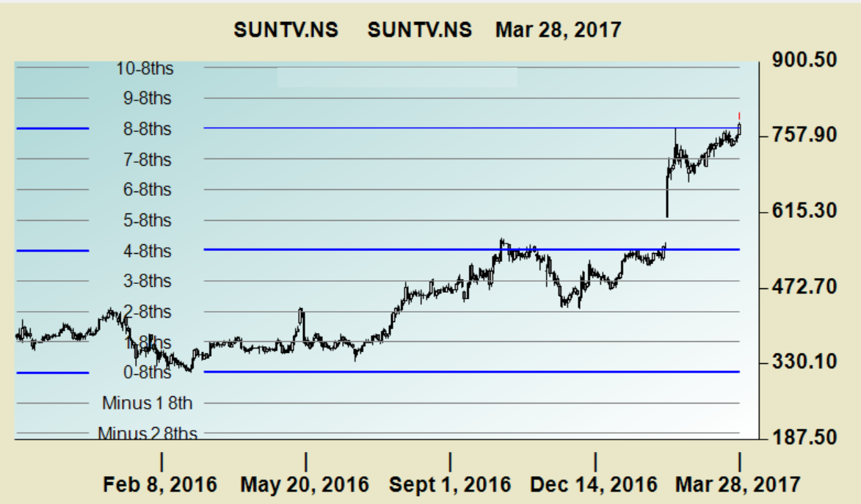Viewport: 861px width, 504px height.
Task: Click the Mar 28, 2017 date in chart title
Action: point(558,30)
